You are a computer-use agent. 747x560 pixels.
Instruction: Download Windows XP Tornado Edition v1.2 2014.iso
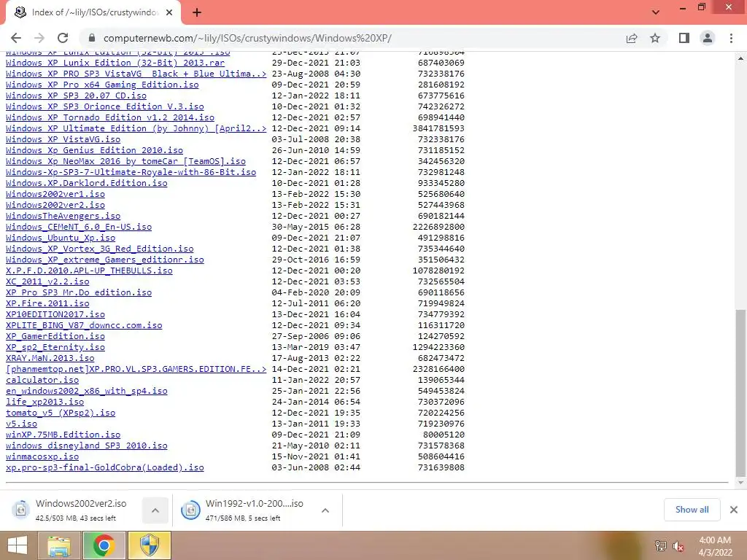click(110, 117)
